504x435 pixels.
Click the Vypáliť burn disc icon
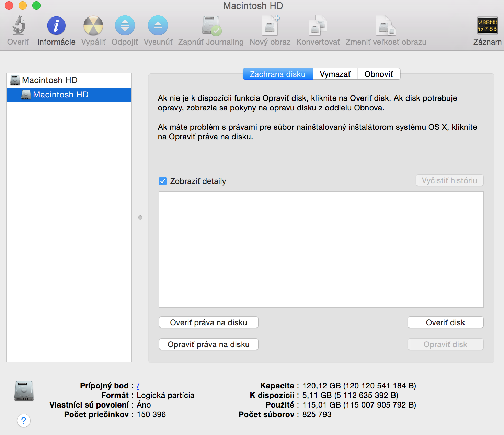[93, 26]
